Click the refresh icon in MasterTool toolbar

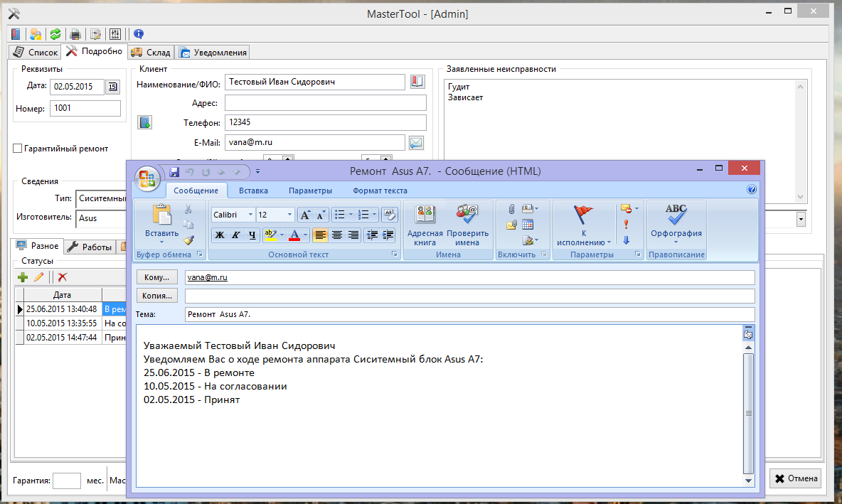point(55,34)
